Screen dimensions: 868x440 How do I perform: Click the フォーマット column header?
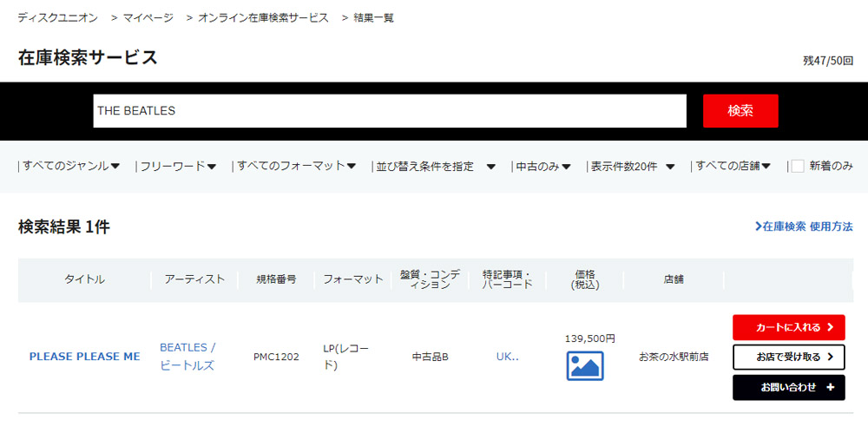pyautogui.click(x=352, y=279)
